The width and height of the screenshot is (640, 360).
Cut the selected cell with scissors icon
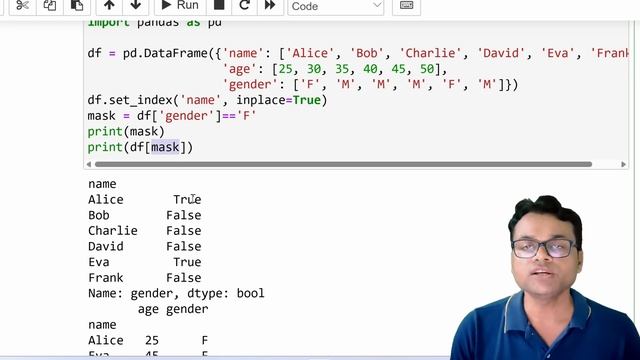(x=22, y=6)
